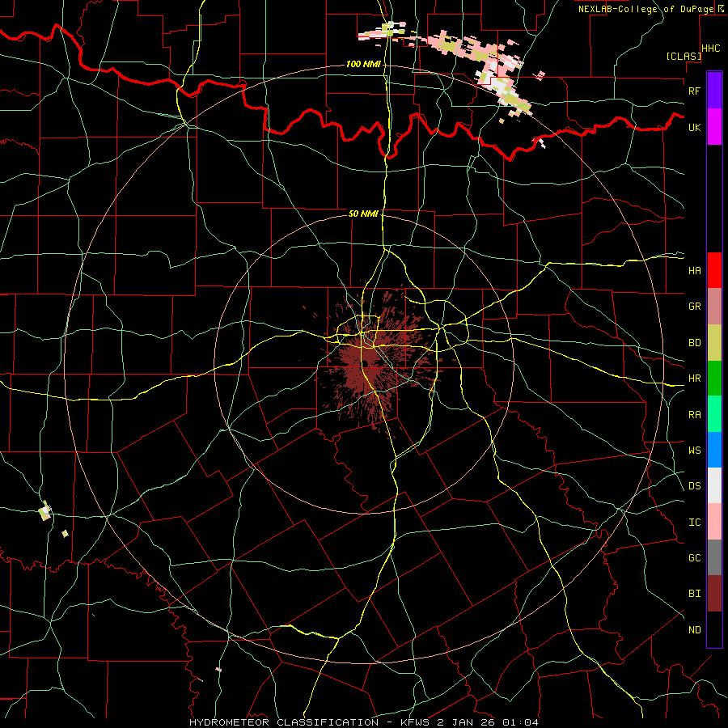
Task: Click the "100 NMI" range ring label
Action: click(x=363, y=64)
